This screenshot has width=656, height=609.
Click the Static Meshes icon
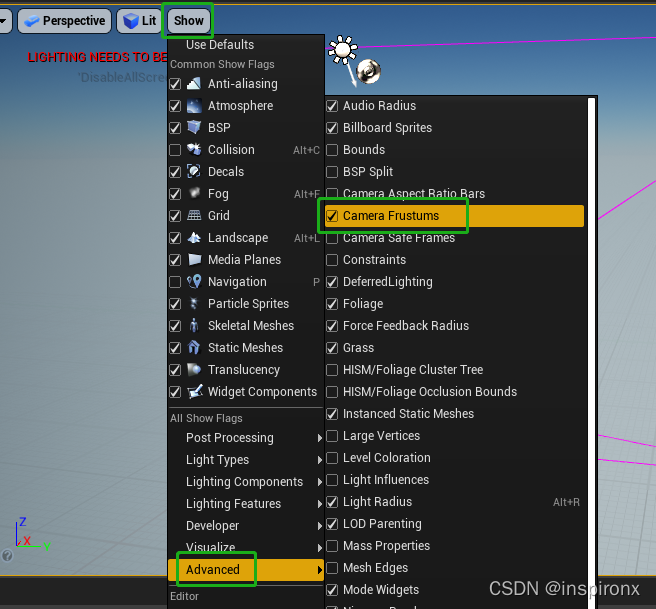(x=194, y=348)
